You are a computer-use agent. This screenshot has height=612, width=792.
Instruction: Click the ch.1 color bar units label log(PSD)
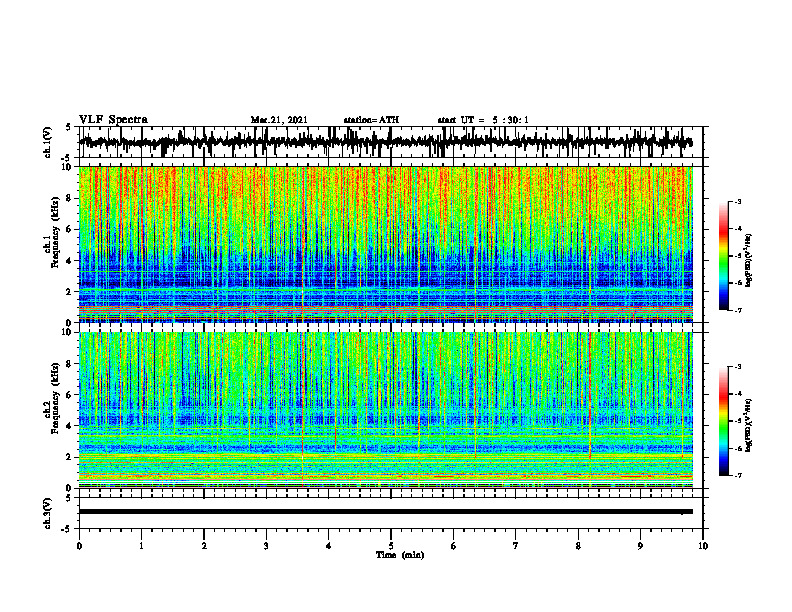[x=750, y=260]
